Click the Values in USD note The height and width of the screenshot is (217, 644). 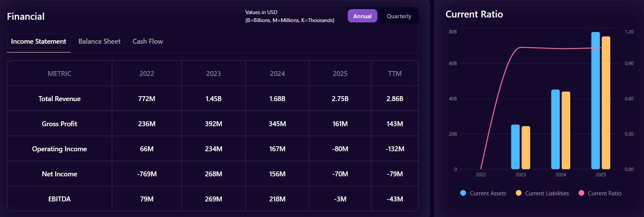pos(290,16)
